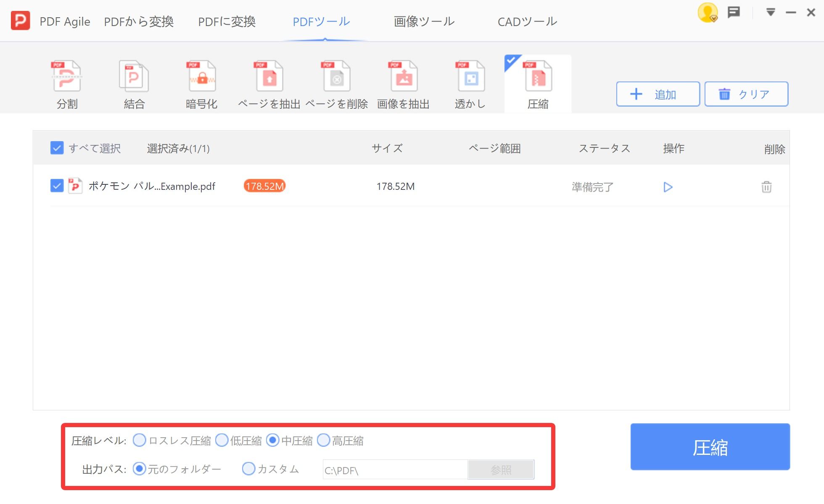Select the 高圧縮 compression level

tap(324, 441)
